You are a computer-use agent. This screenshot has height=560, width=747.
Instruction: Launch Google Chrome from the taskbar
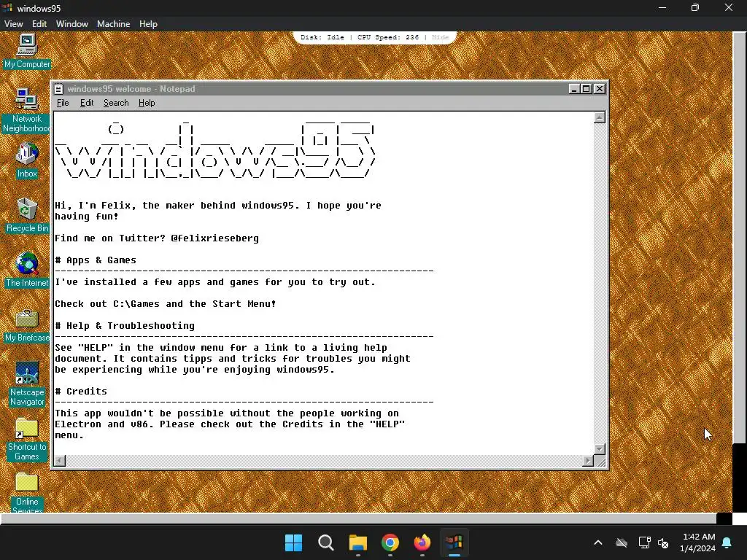pos(390,542)
